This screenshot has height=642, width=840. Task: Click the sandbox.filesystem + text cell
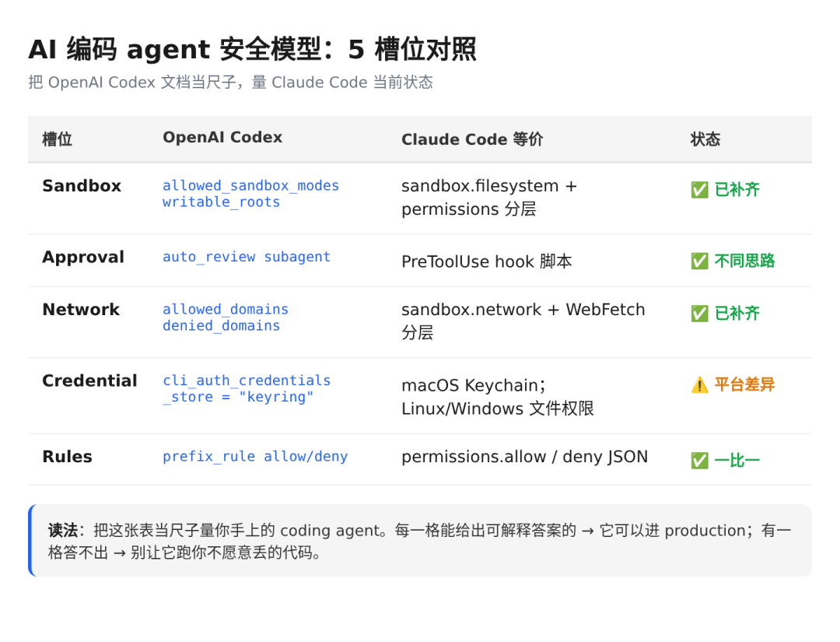489,186
